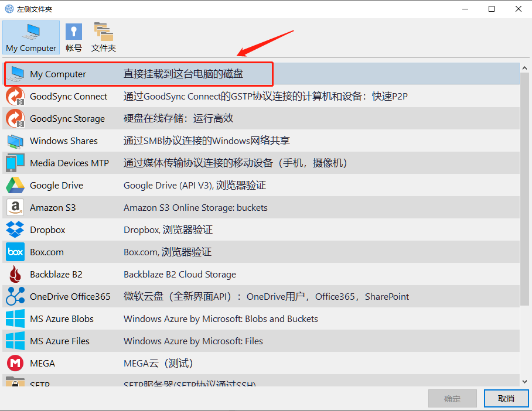Maximize the 左侧文件夹 window
The height and width of the screenshot is (411, 532).
click(492, 9)
